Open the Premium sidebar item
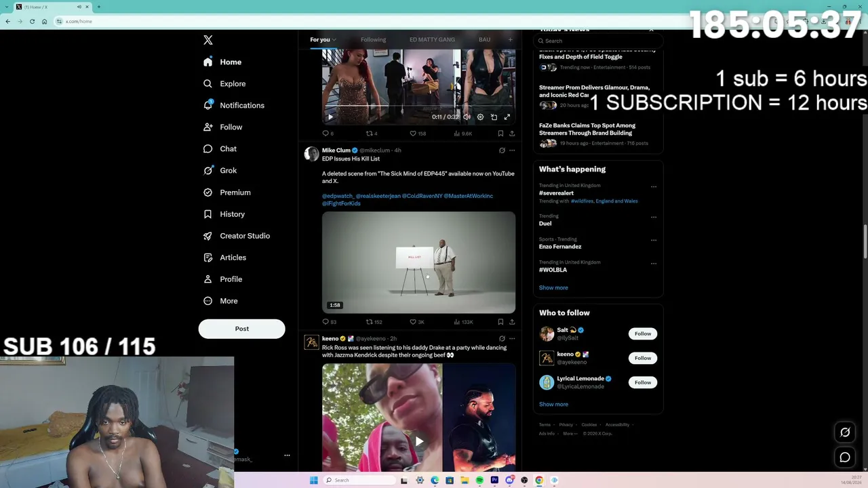 (226, 192)
